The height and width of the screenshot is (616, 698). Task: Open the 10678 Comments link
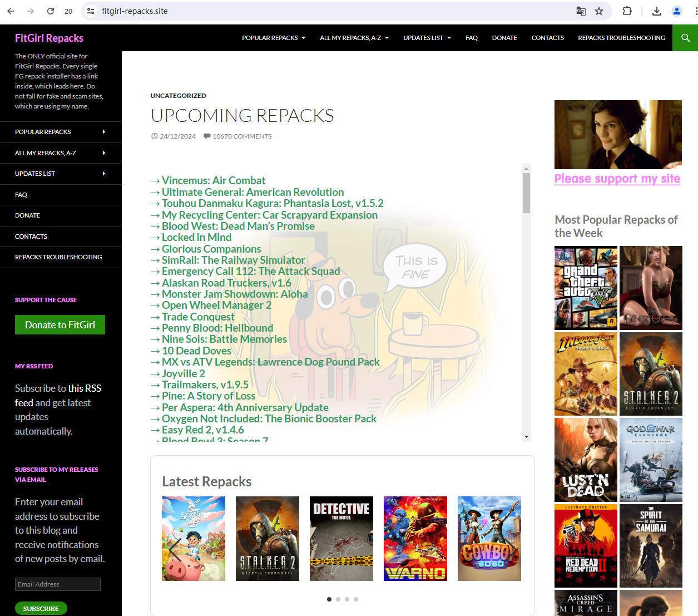point(242,136)
